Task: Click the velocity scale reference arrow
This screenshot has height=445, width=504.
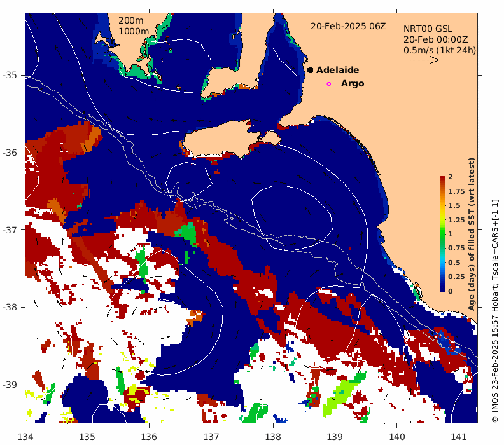Action: click(423, 60)
